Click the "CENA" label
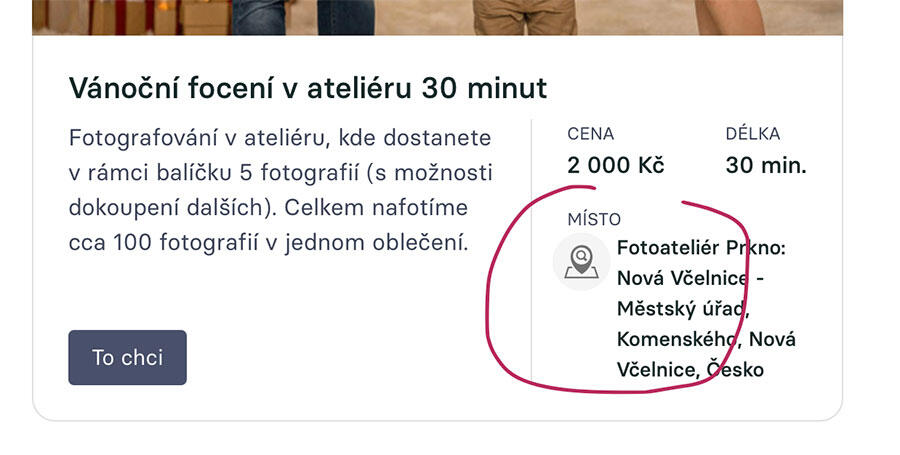The image size is (900, 455). pyautogui.click(x=590, y=134)
